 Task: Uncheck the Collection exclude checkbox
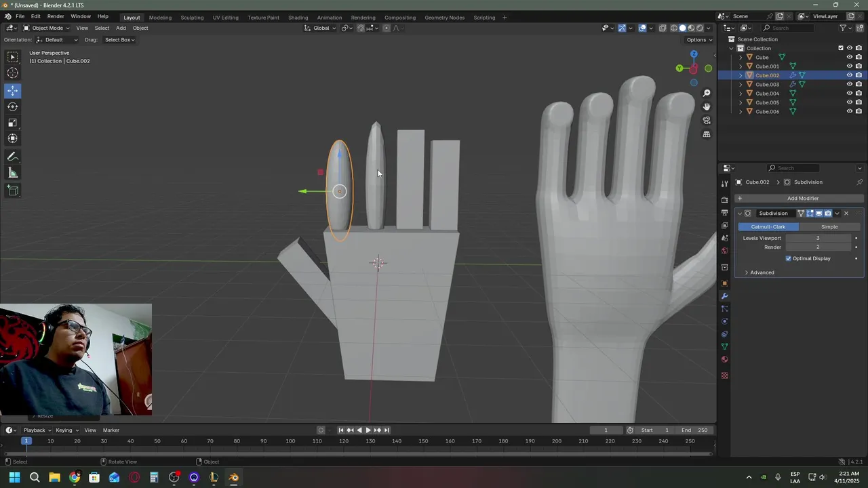tap(841, 48)
